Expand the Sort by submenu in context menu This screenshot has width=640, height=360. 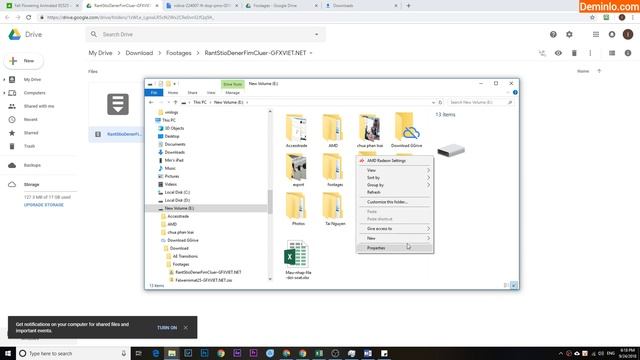428,178
